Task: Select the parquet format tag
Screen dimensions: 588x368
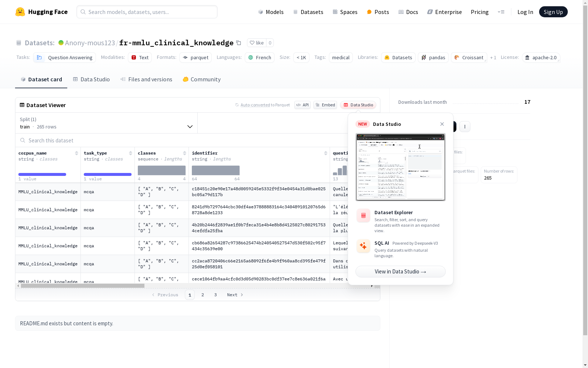Action: pos(196,57)
